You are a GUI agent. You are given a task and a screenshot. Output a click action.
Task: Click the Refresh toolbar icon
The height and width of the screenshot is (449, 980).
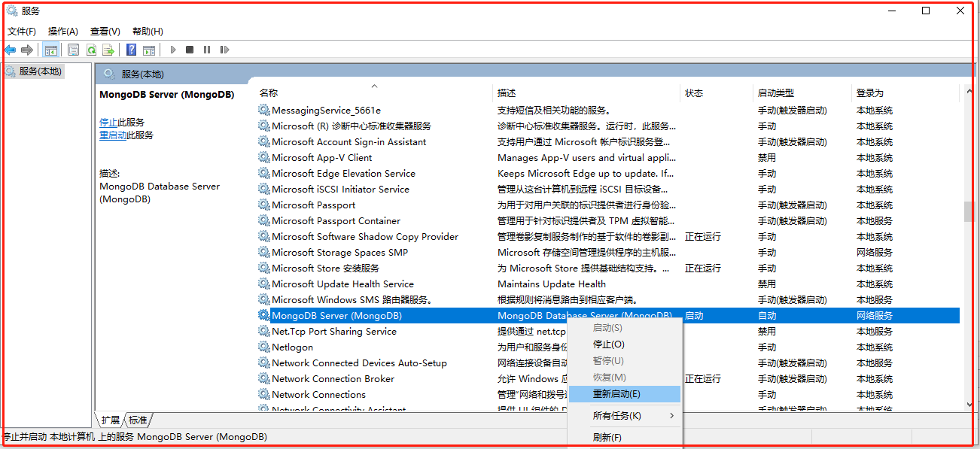point(91,50)
